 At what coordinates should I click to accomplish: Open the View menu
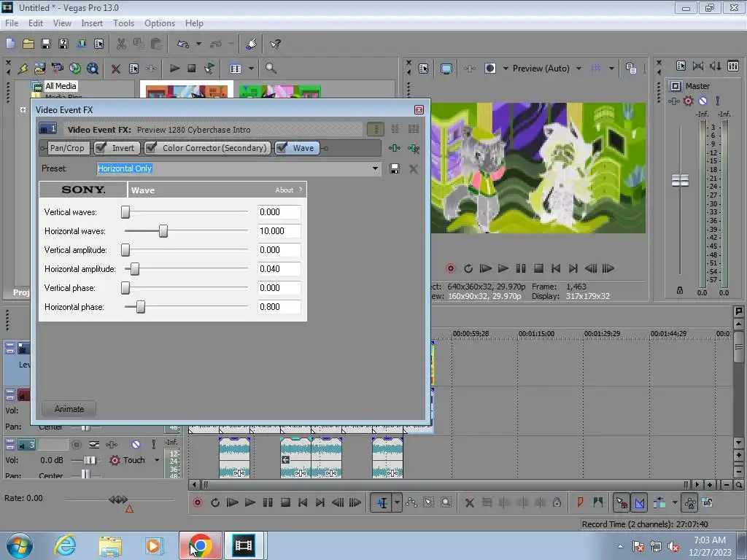point(62,23)
